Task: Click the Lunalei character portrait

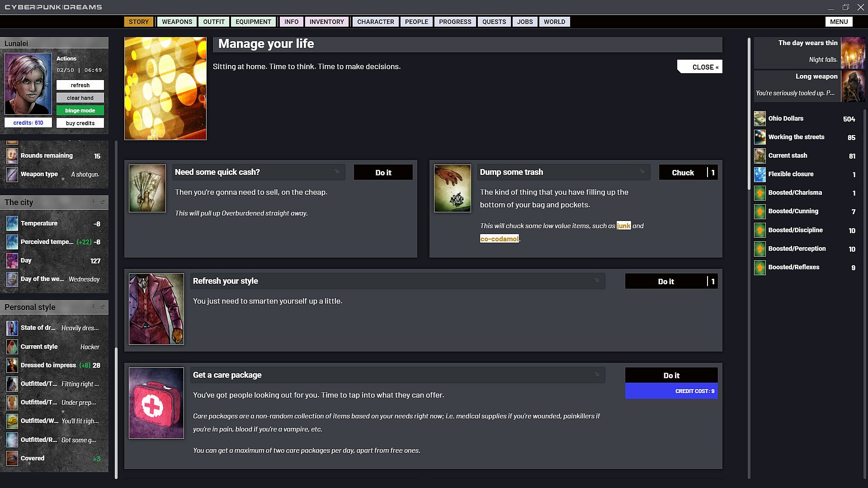Action: 28,84
